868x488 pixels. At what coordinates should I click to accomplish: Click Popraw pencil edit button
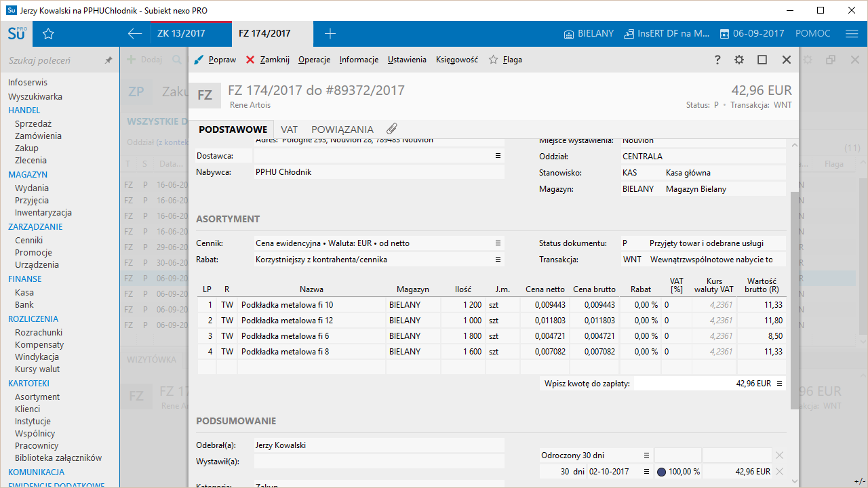(x=215, y=60)
